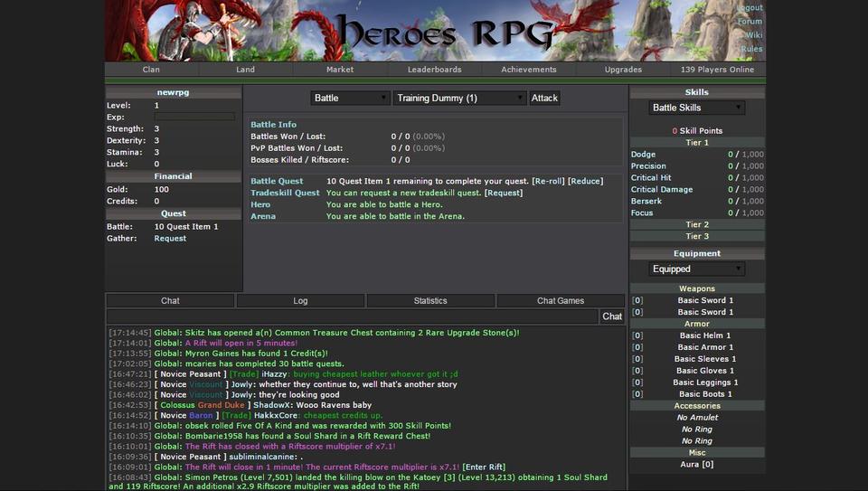This screenshot has width=868, height=491.
Task: Click the Chat send button
Action: tap(612, 316)
